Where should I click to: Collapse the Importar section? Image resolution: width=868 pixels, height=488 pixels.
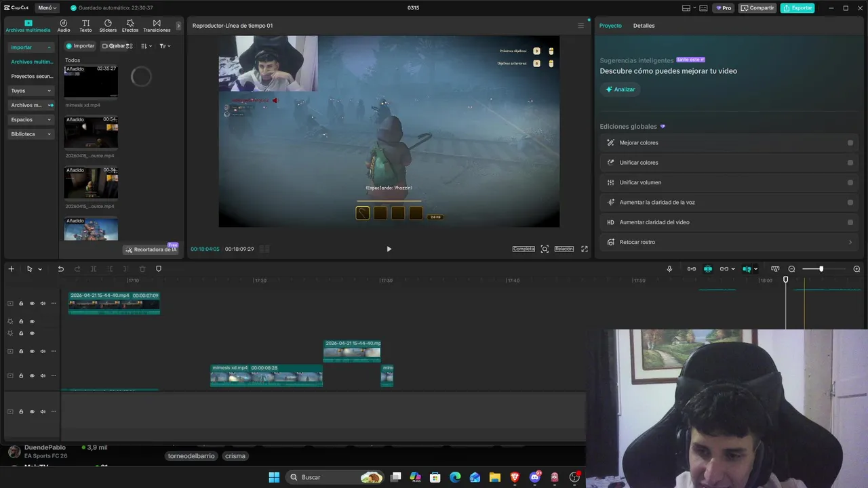(x=31, y=47)
